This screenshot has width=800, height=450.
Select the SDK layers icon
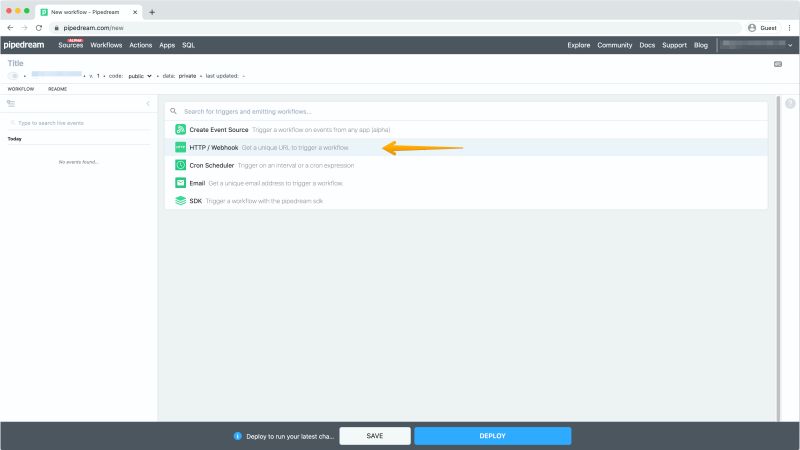tap(180, 201)
